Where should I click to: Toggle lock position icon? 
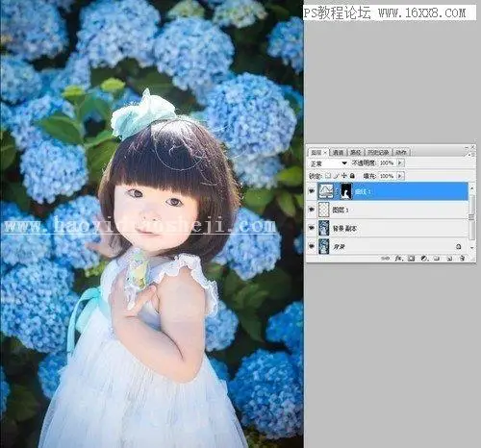click(344, 175)
